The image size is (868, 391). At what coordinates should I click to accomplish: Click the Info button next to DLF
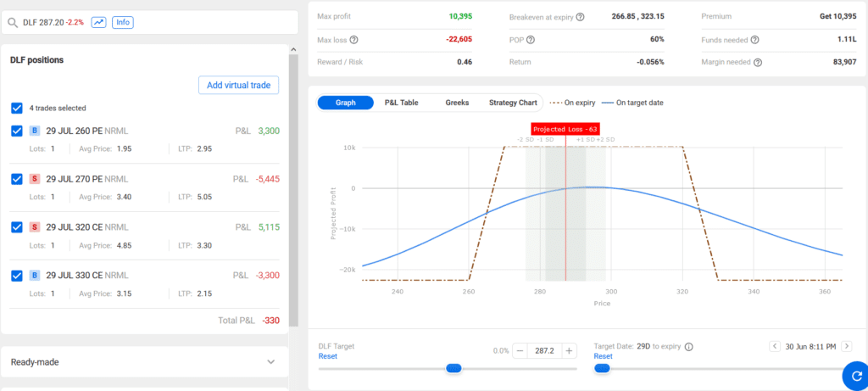[124, 23]
